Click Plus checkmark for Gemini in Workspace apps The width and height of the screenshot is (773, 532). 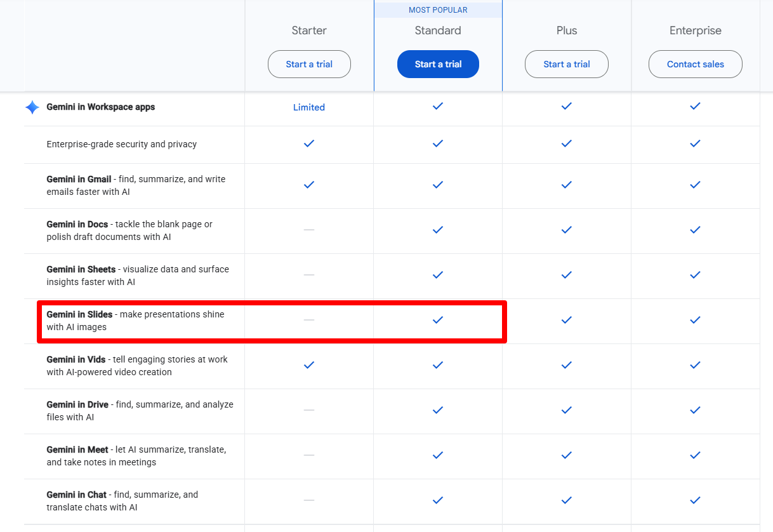pyautogui.click(x=567, y=107)
